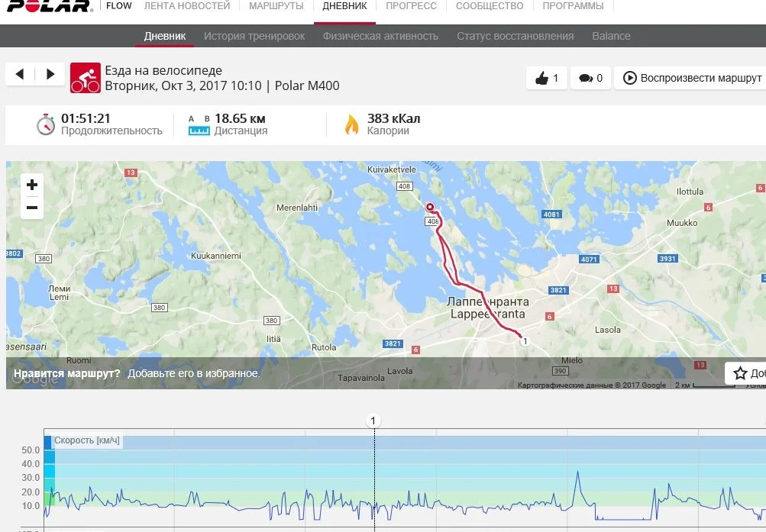The height and width of the screenshot is (532, 766).
Task: Click the A-B distance ruler icon
Action: pos(199,125)
